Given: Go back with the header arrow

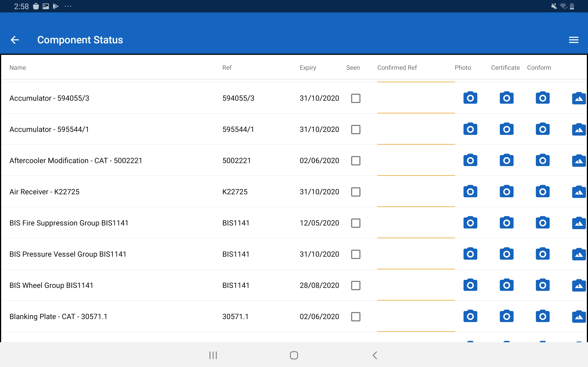Looking at the screenshot, I should [15, 40].
